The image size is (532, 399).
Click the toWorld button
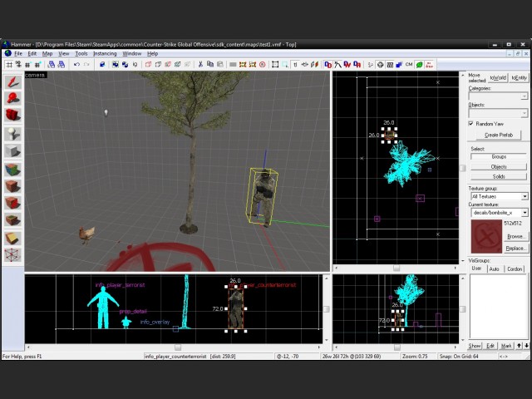coord(498,77)
